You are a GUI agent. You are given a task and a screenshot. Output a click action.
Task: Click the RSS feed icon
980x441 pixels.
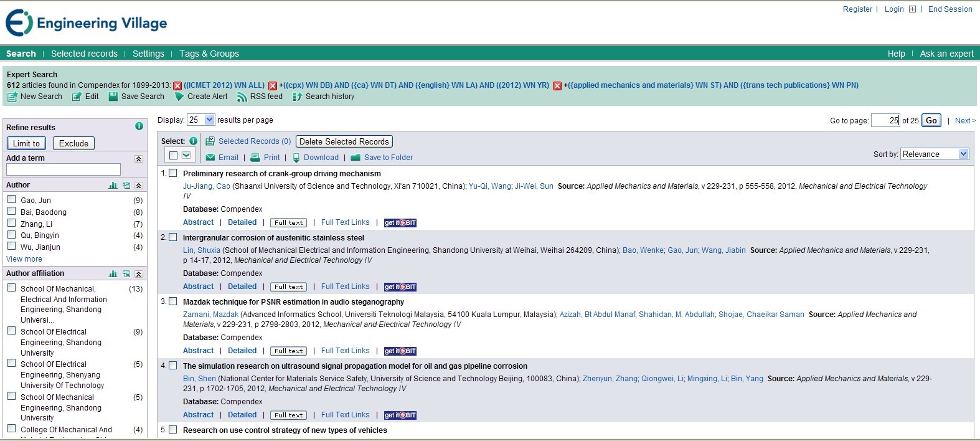point(242,97)
